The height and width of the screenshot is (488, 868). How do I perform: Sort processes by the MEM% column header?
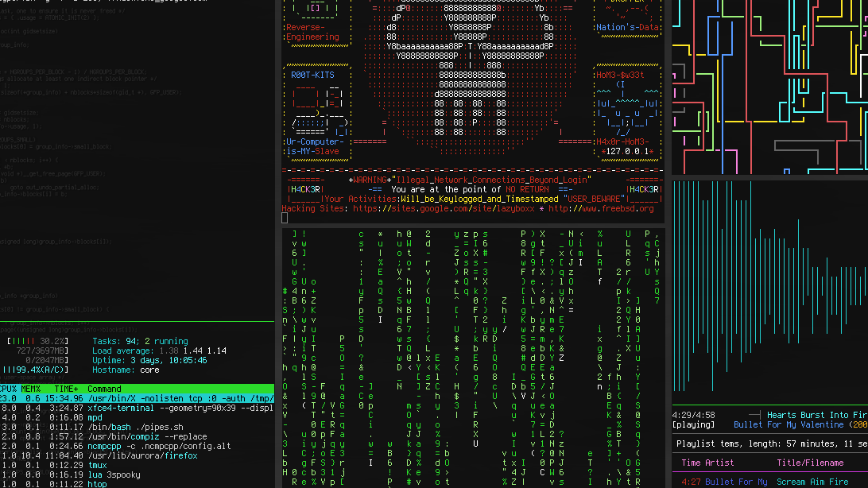[x=32, y=389]
